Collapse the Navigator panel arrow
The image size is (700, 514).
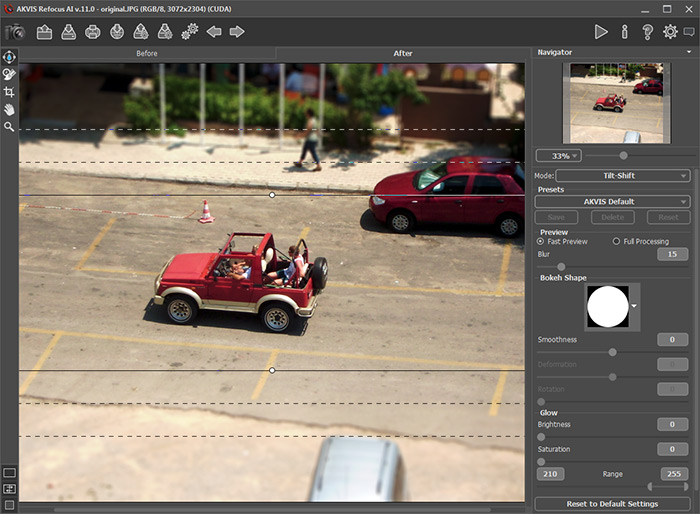coord(689,52)
